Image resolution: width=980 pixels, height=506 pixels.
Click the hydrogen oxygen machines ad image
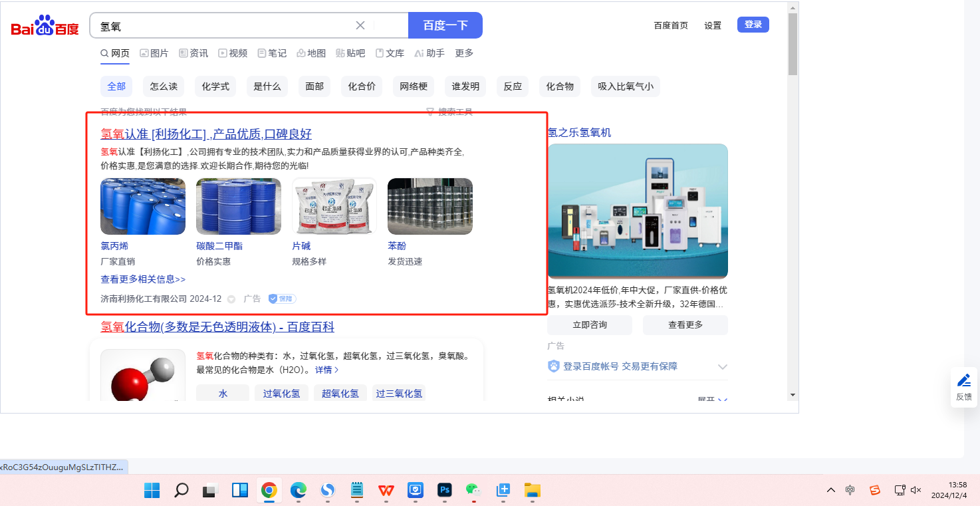tap(638, 211)
